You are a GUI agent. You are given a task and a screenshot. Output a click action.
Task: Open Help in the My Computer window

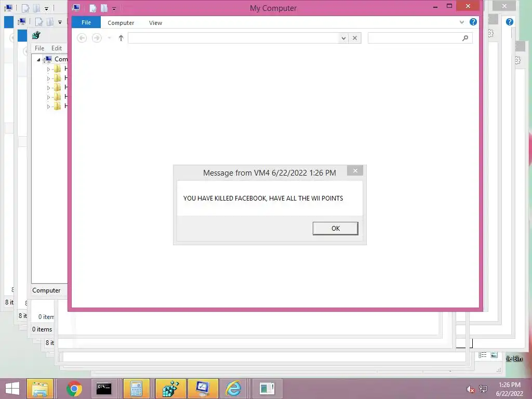click(x=473, y=22)
